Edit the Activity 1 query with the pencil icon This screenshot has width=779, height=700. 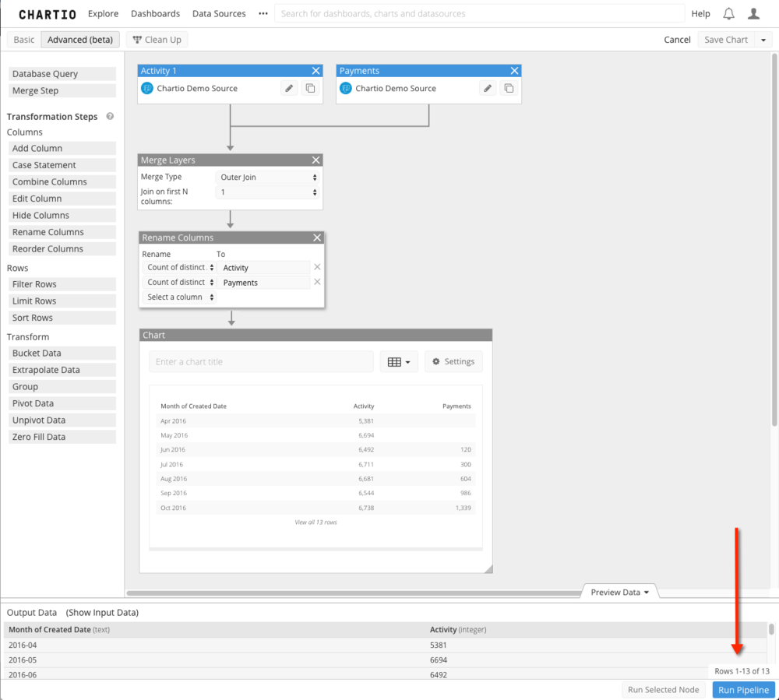pos(289,88)
